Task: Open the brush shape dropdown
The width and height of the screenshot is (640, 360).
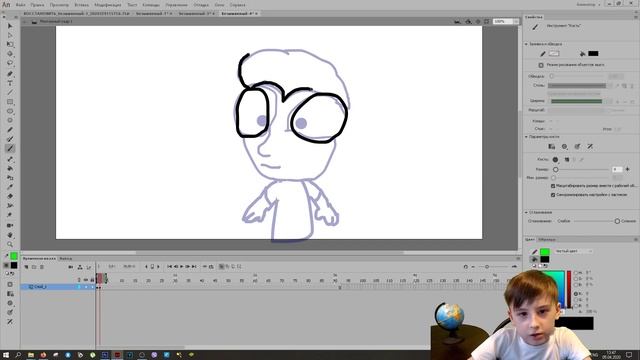Action: [556, 160]
